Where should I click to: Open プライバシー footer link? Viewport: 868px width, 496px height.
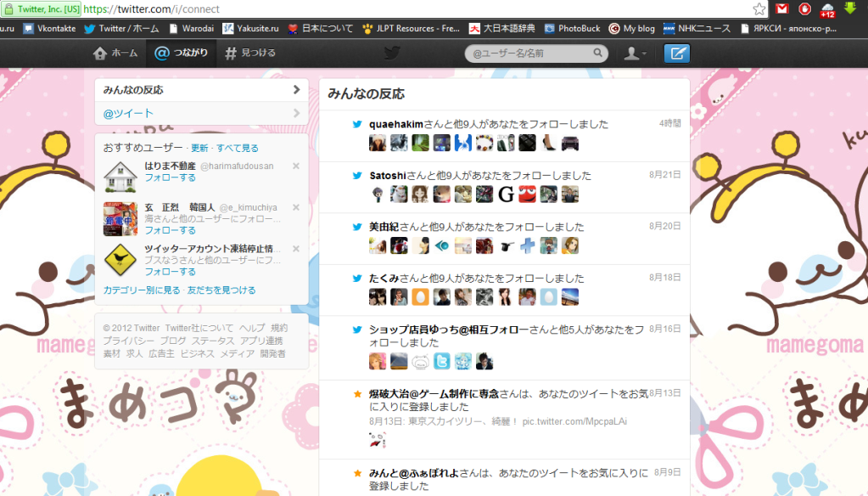(x=128, y=341)
